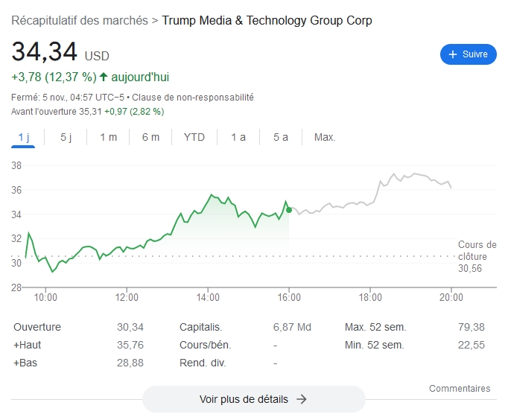Viewport: 508px width, 420px height.
Task: Switch chart to YTD view
Action: click(x=194, y=137)
